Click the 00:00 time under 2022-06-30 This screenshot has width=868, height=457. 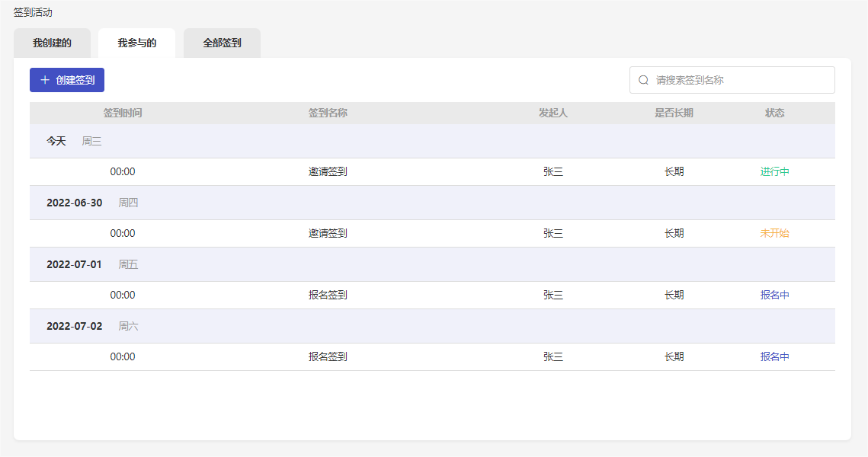click(123, 234)
